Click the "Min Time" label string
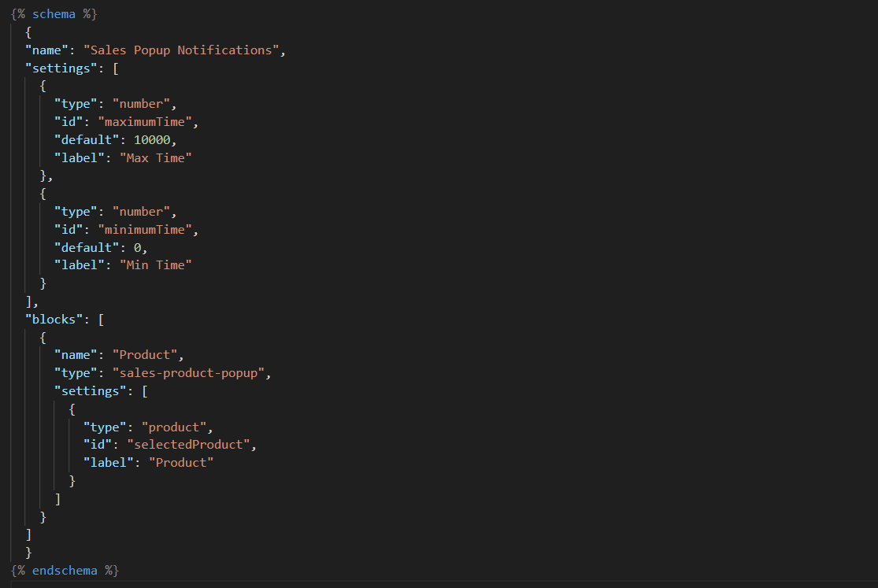The height and width of the screenshot is (588, 878). [x=156, y=265]
